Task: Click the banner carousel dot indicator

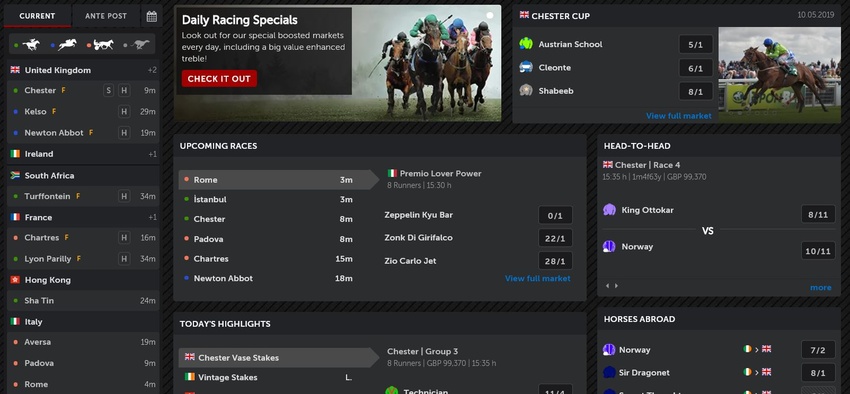Action: tap(490, 15)
